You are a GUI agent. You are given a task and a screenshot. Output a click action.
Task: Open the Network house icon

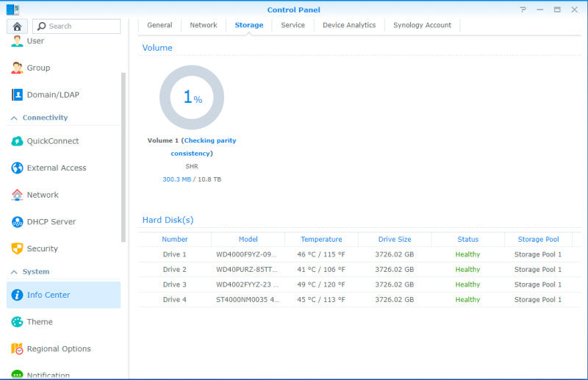[17, 195]
